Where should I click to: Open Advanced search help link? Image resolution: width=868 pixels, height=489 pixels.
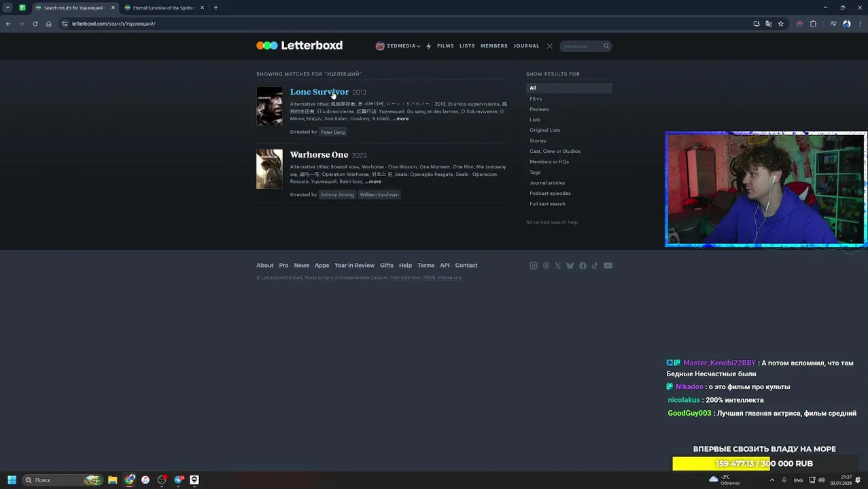coord(551,222)
